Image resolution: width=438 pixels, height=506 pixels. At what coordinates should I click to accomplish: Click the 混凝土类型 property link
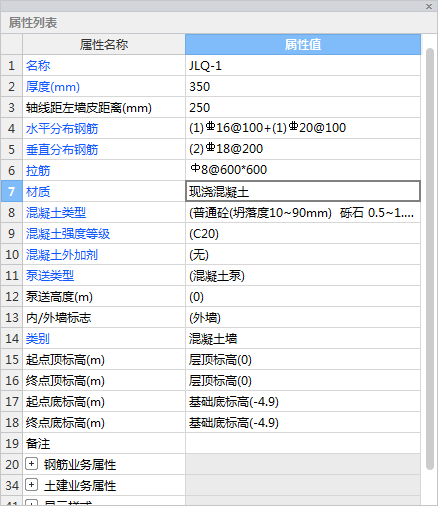pyautogui.click(x=56, y=213)
